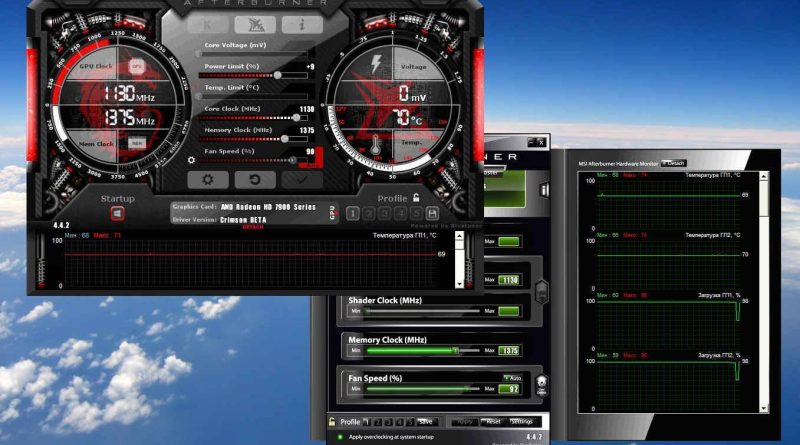
Task: Click Загрузка ГП1 graph in Hardware Monitor
Action: [669, 320]
